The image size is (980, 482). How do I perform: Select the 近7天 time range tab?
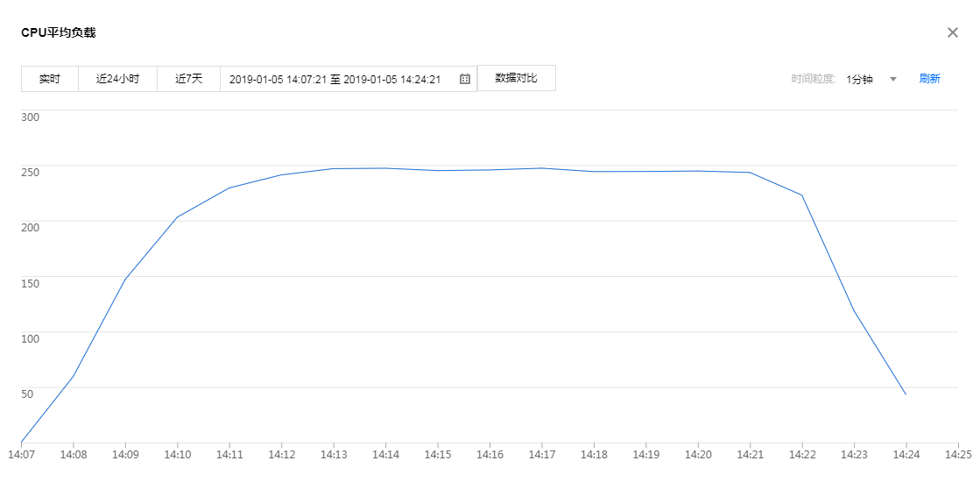(188, 79)
